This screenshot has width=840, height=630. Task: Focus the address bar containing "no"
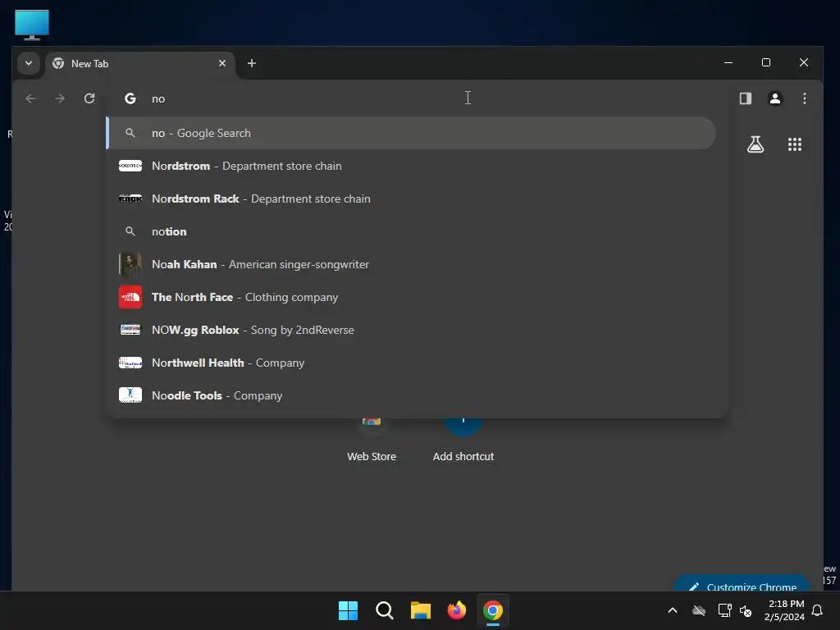[x=418, y=98]
